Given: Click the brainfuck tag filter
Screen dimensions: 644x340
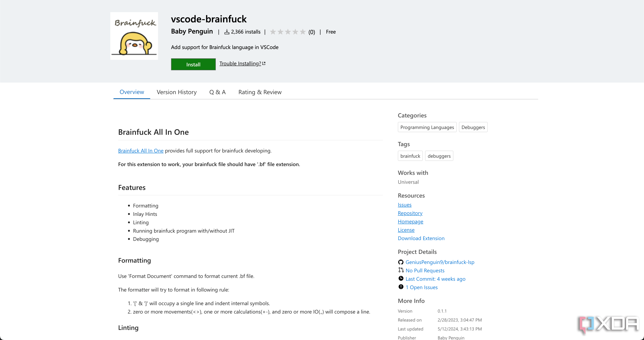Looking at the screenshot, I should (x=410, y=155).
